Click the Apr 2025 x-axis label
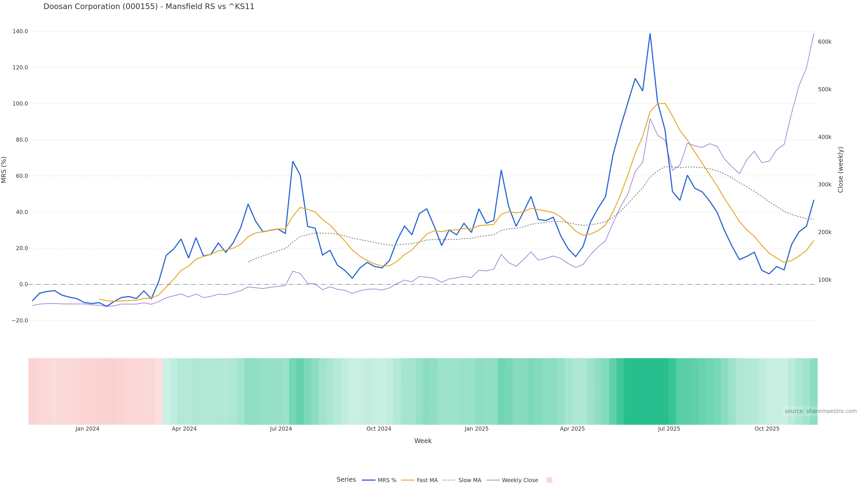868x488 pixels. [x=572, y=429]
